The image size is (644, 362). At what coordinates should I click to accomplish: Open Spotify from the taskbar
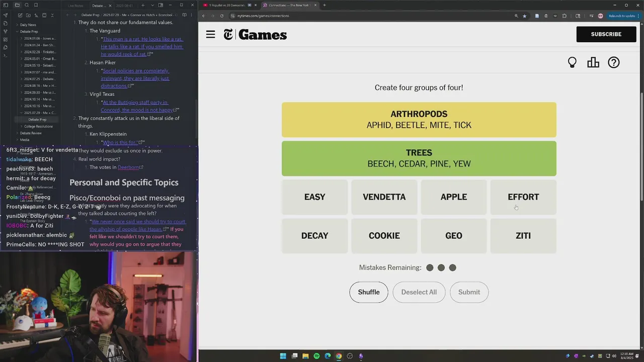316,356
